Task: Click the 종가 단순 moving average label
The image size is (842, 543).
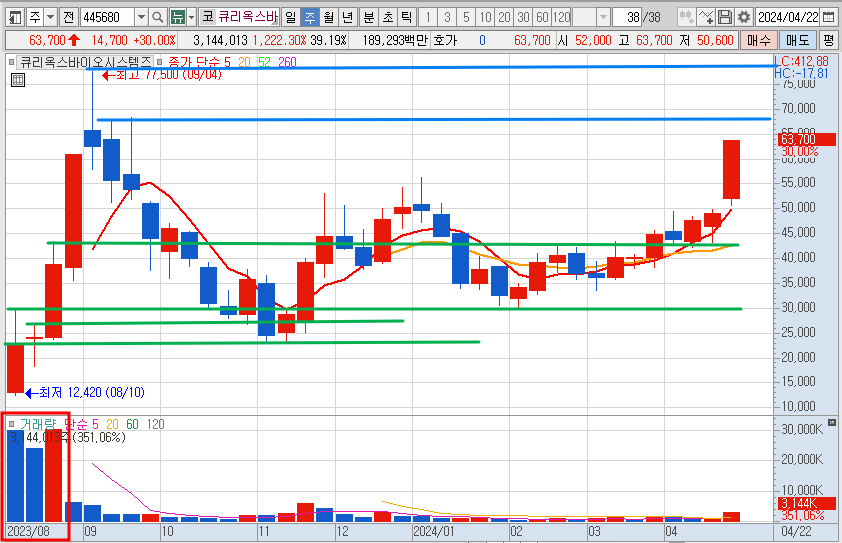Action: (x=192, y=62)
